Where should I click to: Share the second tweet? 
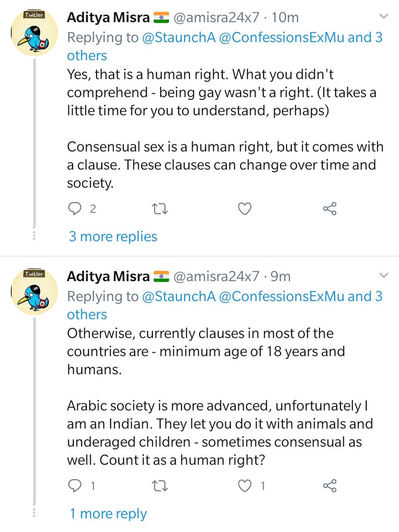click(330, 486)
